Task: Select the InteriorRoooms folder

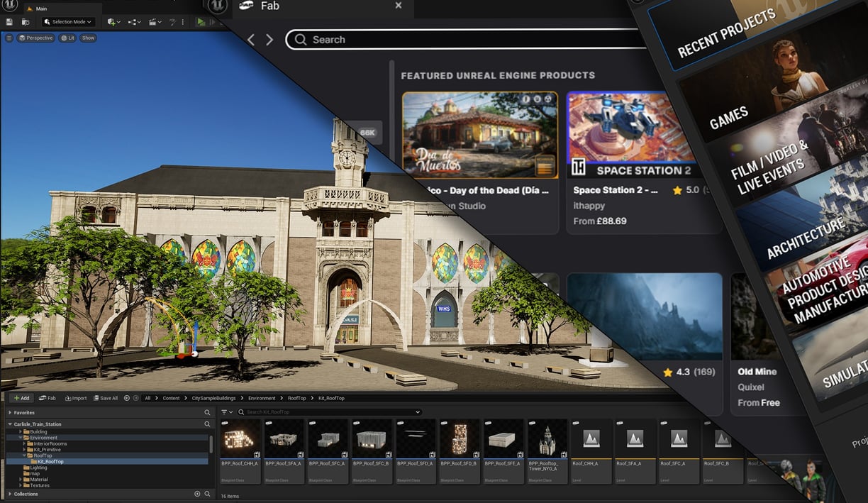Action: tap(47, 443)
